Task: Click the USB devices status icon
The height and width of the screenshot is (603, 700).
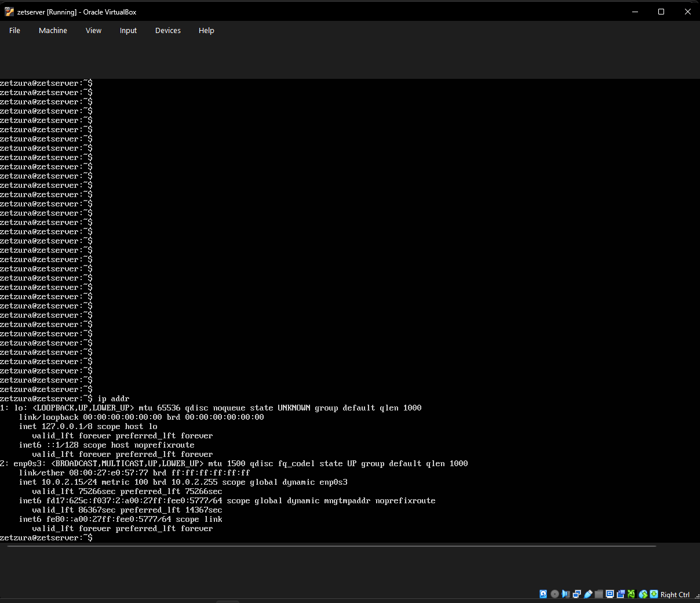Action: (x=588, y=594)
